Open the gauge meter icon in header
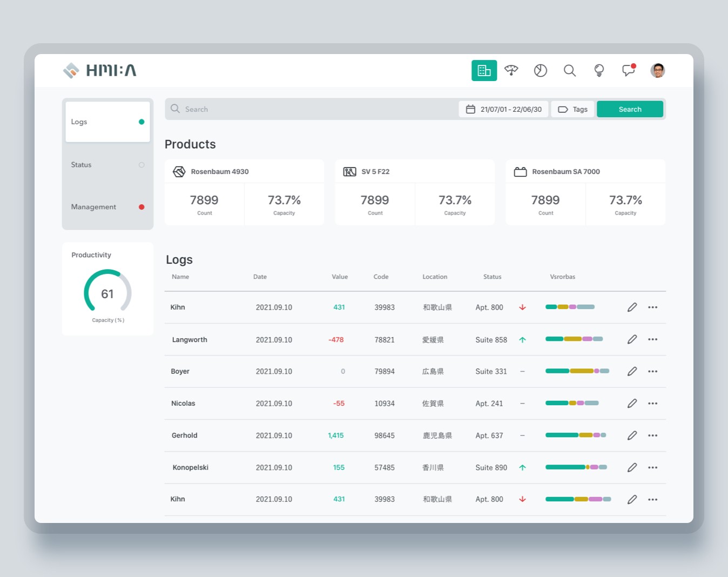The image size is (728, 577). point(511,70)
